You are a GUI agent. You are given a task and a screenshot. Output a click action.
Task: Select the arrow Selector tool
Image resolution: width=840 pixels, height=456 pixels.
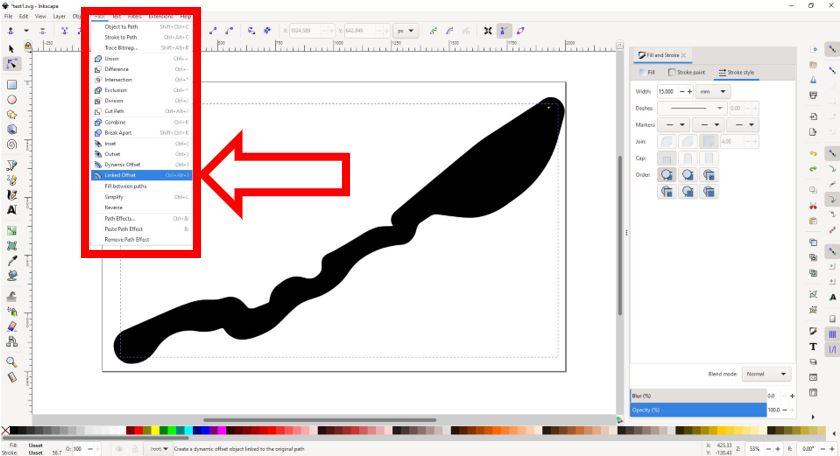coord(11,49)
